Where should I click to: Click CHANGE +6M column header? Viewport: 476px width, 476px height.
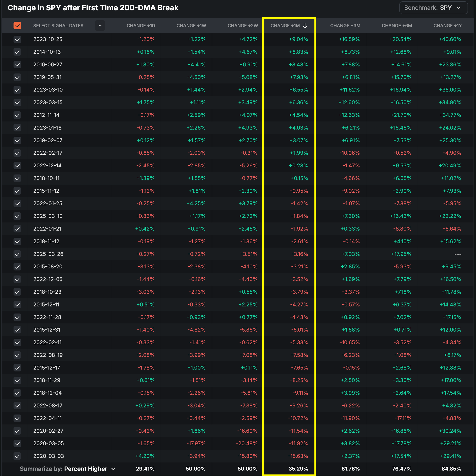[x=397, y=26]
